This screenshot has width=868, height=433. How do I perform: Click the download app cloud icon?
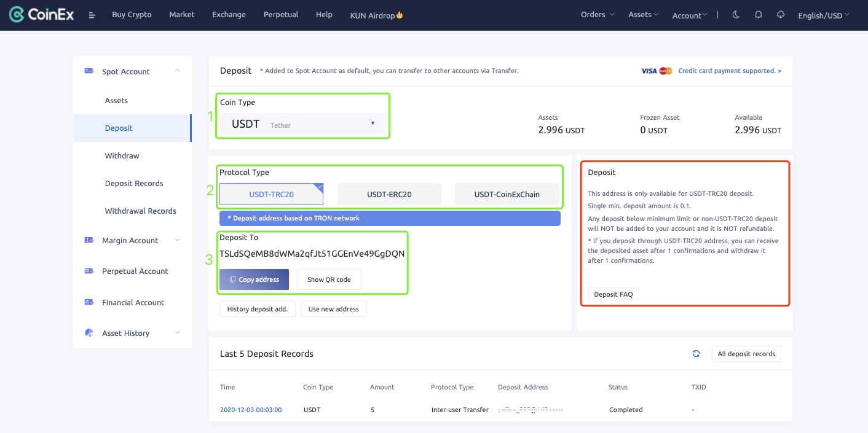pos(781,15)
